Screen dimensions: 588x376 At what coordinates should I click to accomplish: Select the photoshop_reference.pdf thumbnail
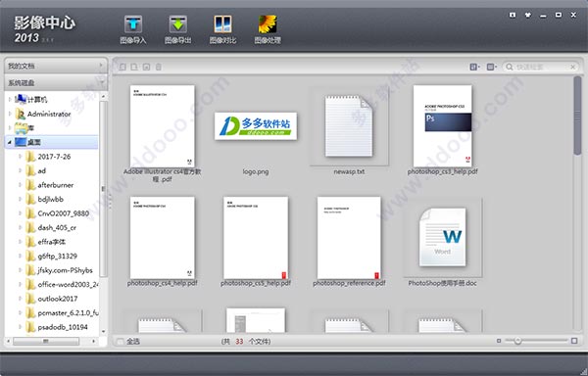tap(349, 238)
